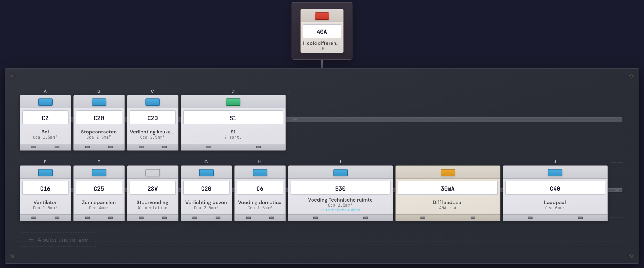
Task: Toggle the blue lever on Bel breaker
Action: click(x=45, y=102)
